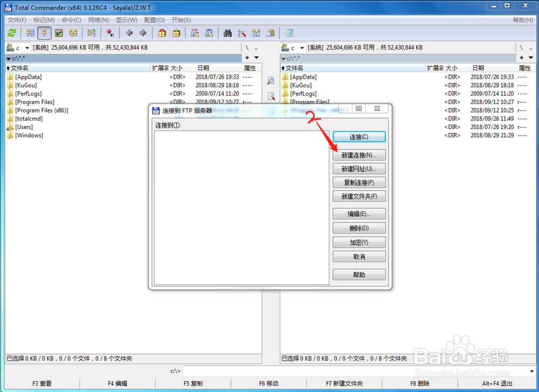Open the notepad icon at the toolbar end
The height and width of the screenshot is (392, 539).
coord(289,33)
